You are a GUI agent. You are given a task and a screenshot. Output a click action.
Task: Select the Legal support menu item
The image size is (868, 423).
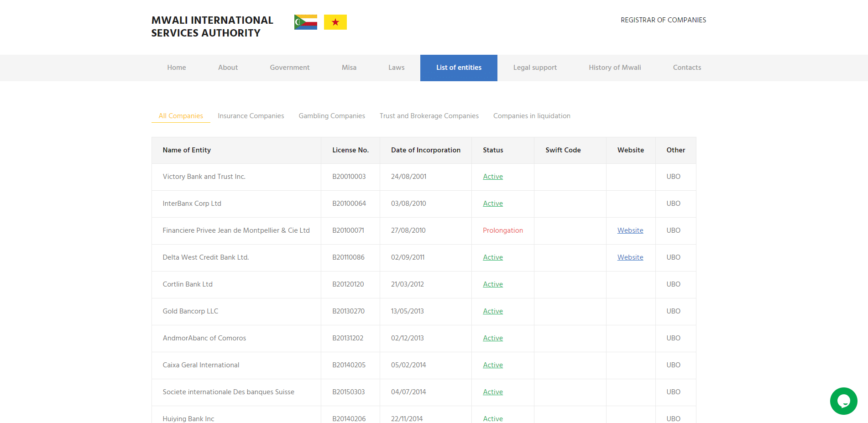pos(534,68)
